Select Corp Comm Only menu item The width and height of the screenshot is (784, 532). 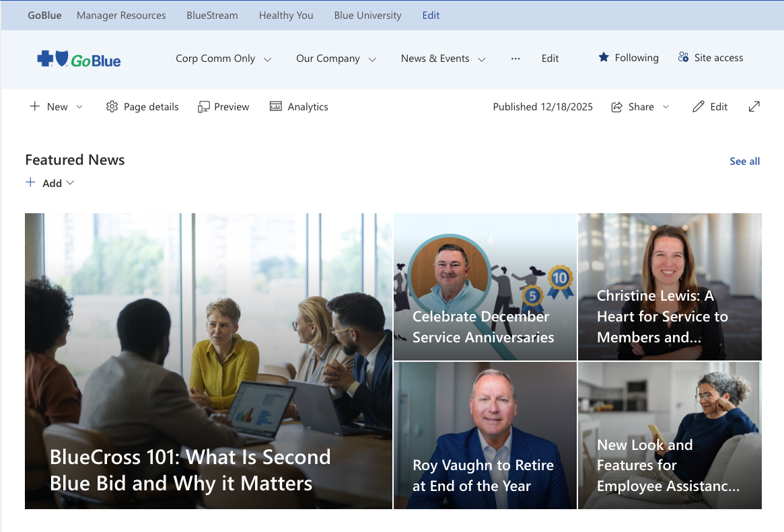[215, 59]
